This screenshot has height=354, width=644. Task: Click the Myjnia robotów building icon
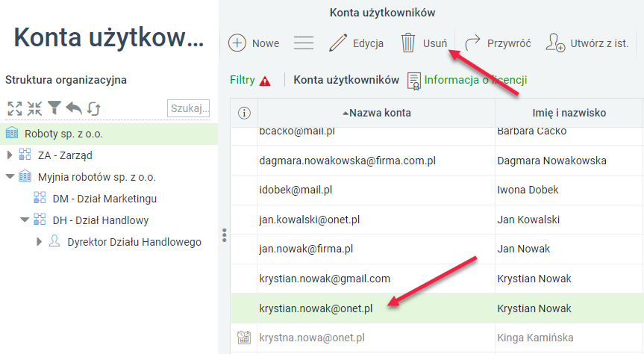tap(25, 176)
